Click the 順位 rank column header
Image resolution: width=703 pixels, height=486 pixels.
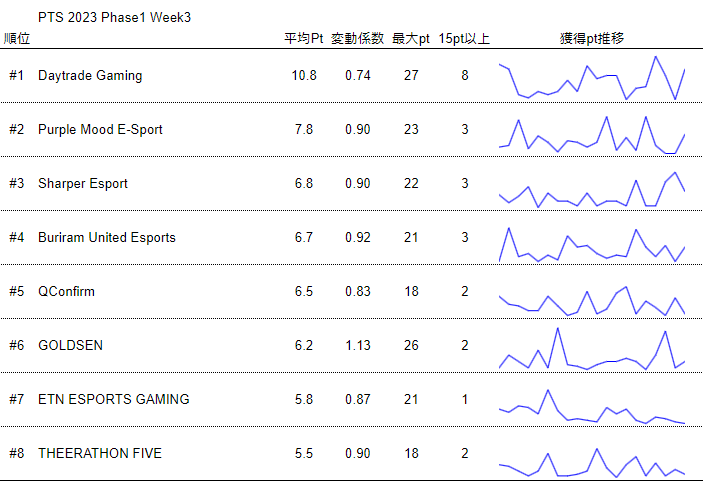tap(17, 39)
